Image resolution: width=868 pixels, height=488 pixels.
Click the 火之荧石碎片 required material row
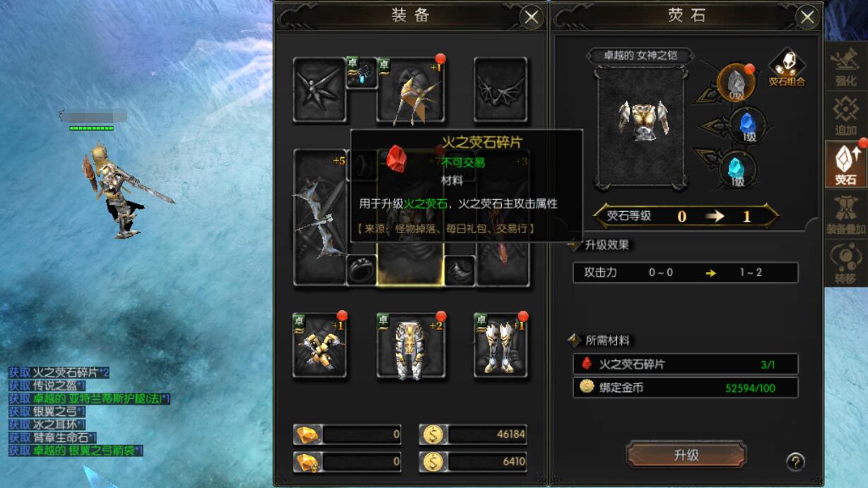pyautogui.click(x=686, y=364)
